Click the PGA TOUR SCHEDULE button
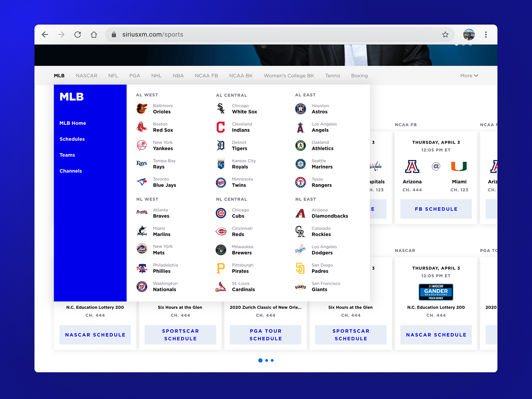This screenshot has width=532, height=399. pyautogui.click(x=266, y=334)
